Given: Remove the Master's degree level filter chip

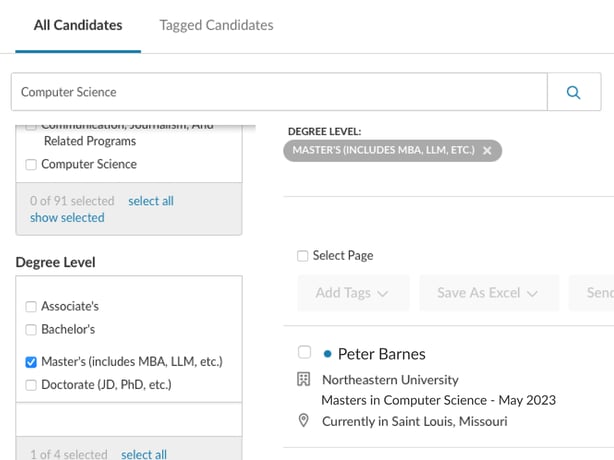Looking at the screenshot, I should [487, 151].
